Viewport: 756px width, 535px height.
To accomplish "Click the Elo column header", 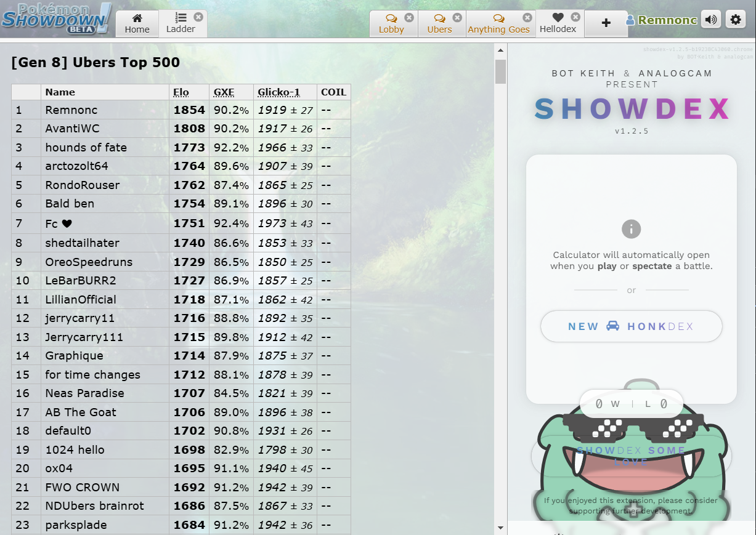I will [x=181, y=92].
